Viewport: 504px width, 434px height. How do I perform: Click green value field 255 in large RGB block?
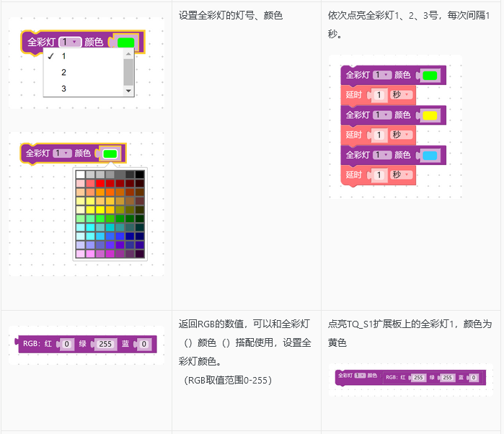[x=105, y=345]
